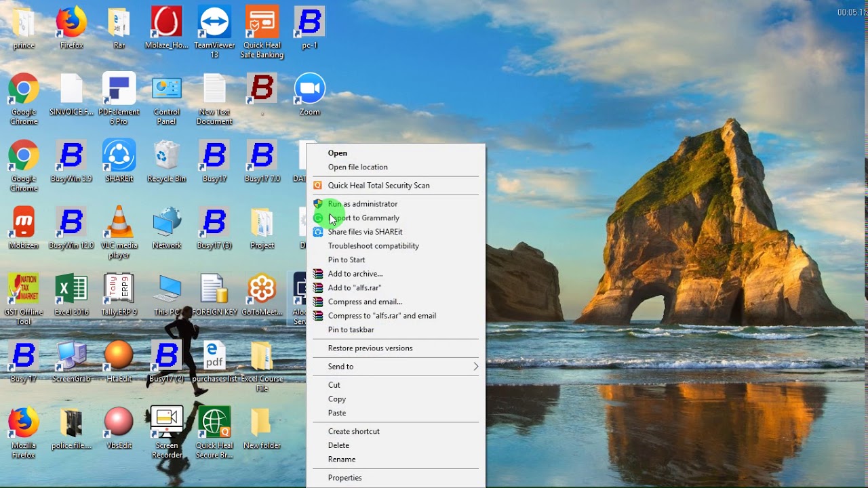868x488 pixels.
Task: Open the Excel 2016 shortcut
Action: tap(71, 295)
